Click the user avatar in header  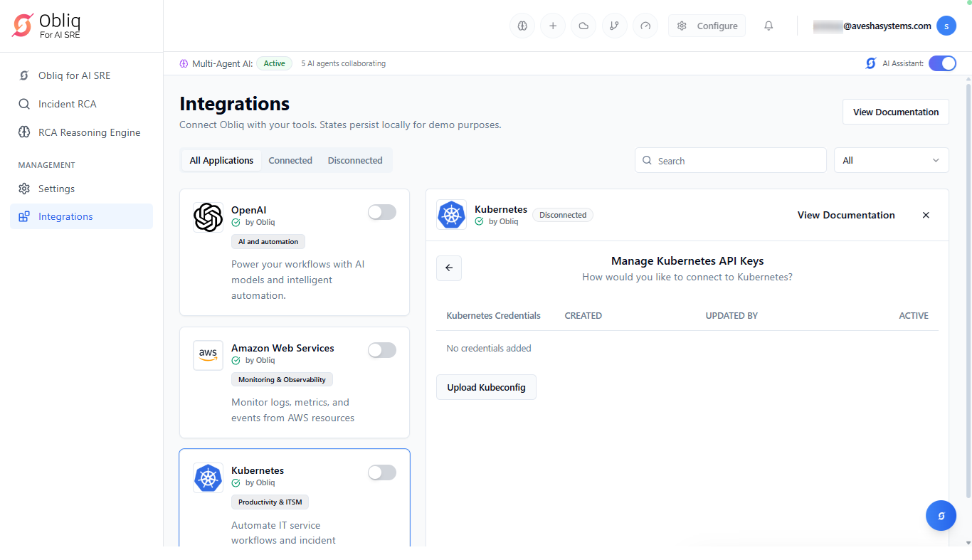946,26
